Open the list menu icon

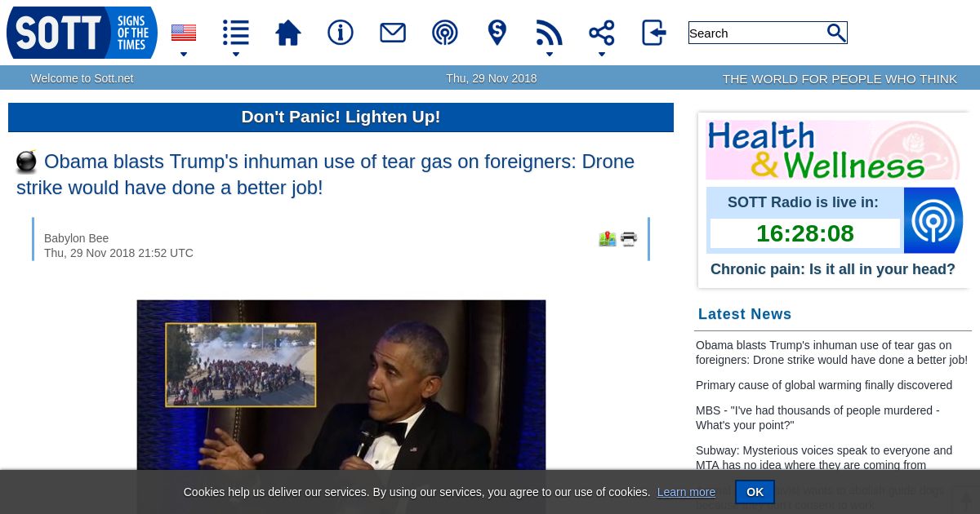coord(236,33)
